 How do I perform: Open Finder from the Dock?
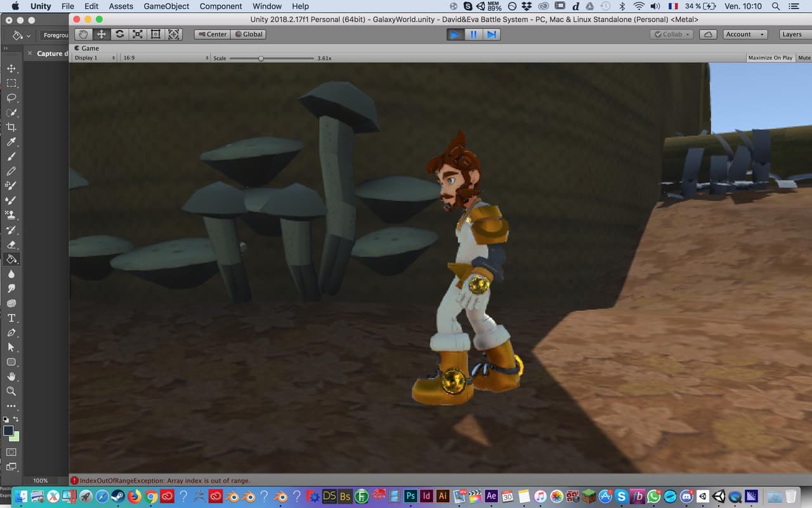[21, 496]
